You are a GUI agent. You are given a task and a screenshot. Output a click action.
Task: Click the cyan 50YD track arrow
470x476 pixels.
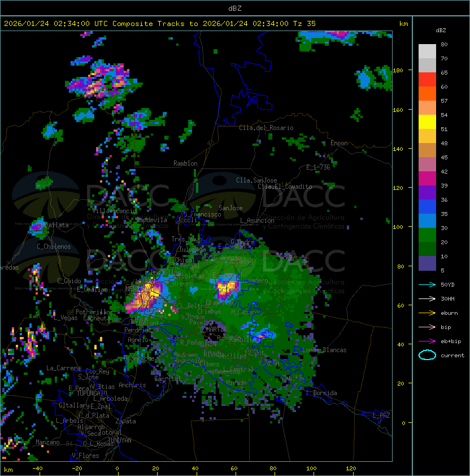(427, 284)
